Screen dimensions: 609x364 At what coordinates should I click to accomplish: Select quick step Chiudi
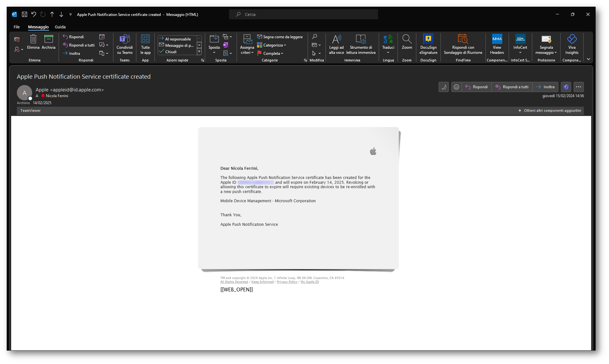pyautogui.click(x=177, y=52)
